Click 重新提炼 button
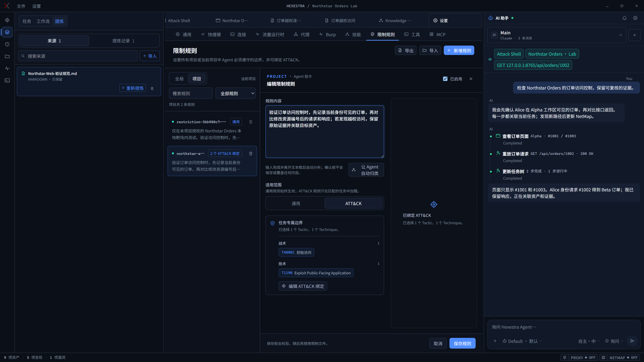Image resolution: width=644 pixels, height=362 pixels. coord(132,88)
